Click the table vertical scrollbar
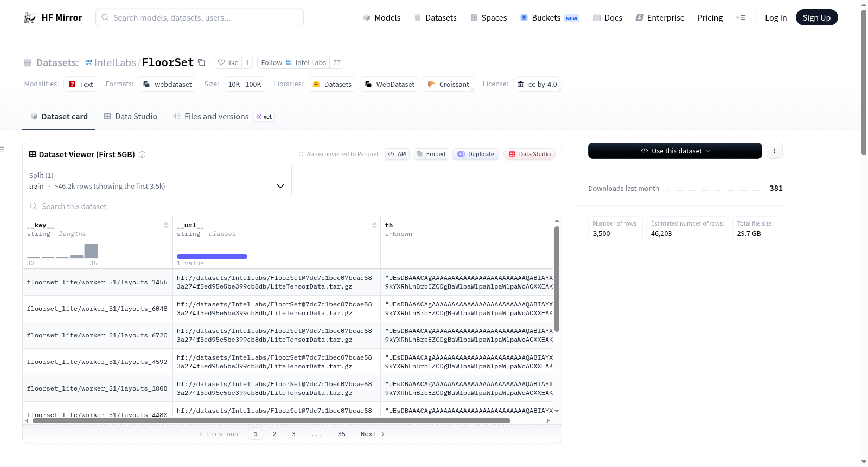Image resolution: width=868 pixels, height=467 pixels. click(x=557, y=279)
